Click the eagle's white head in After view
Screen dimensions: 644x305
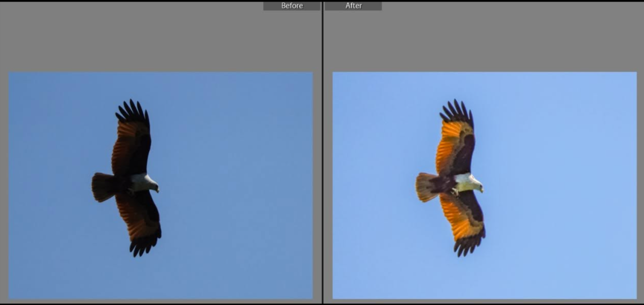coord(469,182)
